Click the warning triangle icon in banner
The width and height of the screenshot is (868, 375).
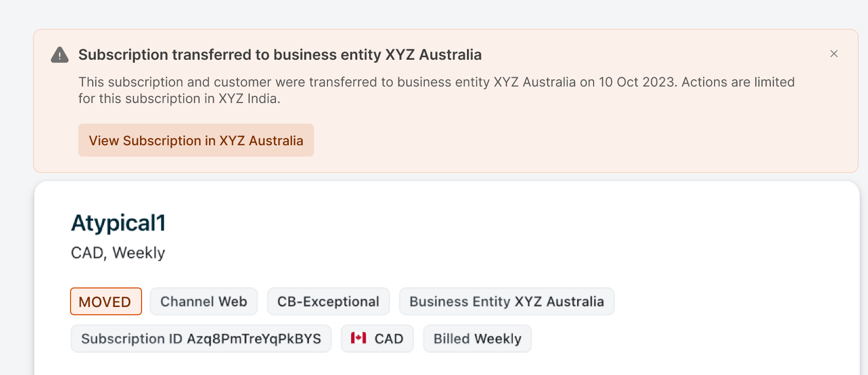pyautogui.click(x=60, y=55)
